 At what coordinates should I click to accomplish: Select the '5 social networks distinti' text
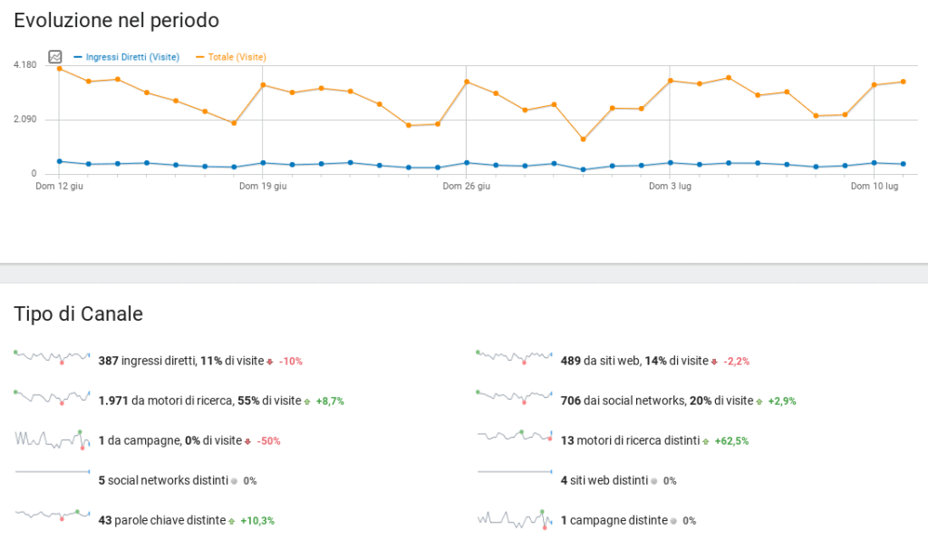coord(163,480)
